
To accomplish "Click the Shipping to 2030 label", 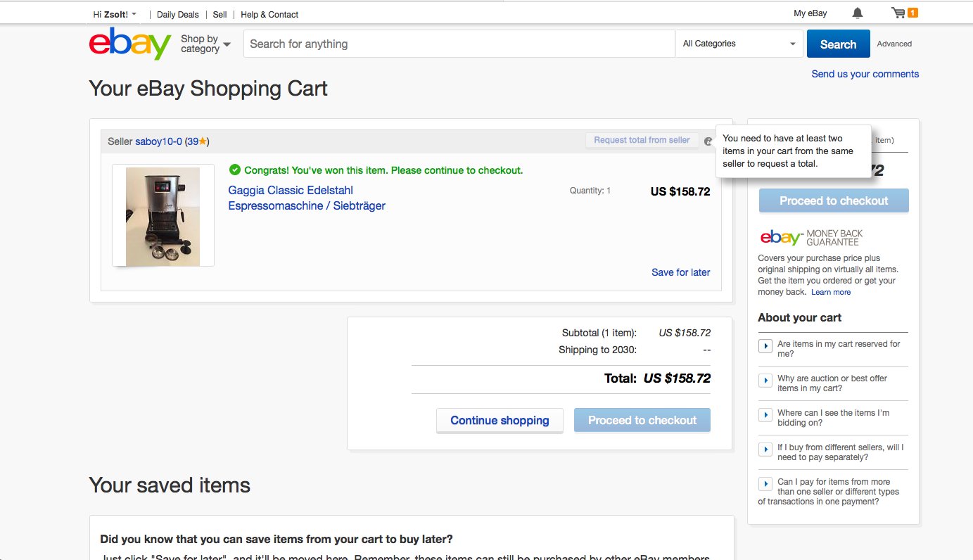I will click(597, 350).
